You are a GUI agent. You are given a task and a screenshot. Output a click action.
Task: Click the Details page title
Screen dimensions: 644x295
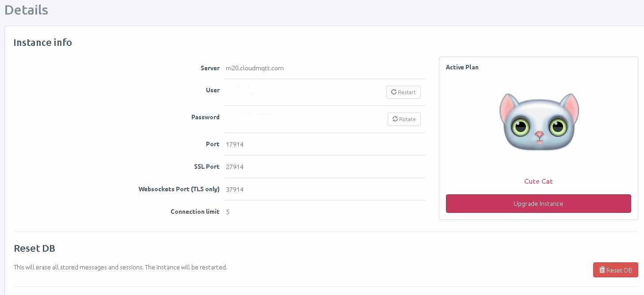tap(26, 10)
